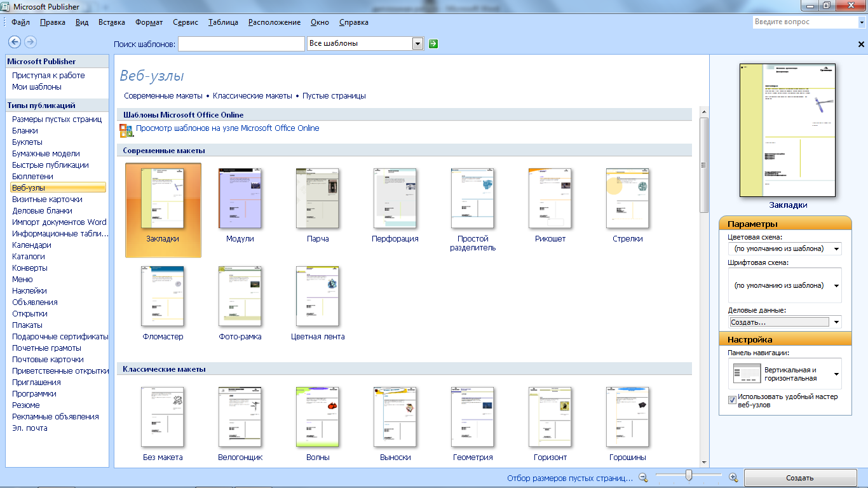Viewport: 868px width, 488px height.
Task: Jump to Классические макеты section link
Action: (252, 96)
